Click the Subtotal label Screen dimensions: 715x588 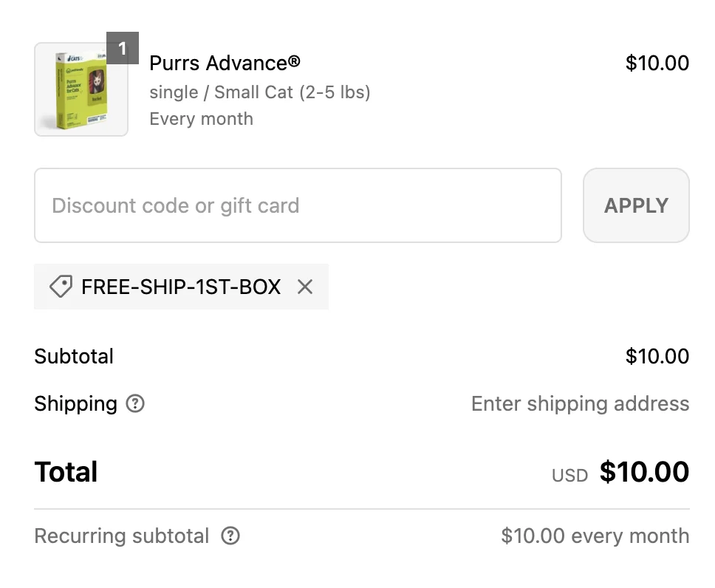pos(74,356)
